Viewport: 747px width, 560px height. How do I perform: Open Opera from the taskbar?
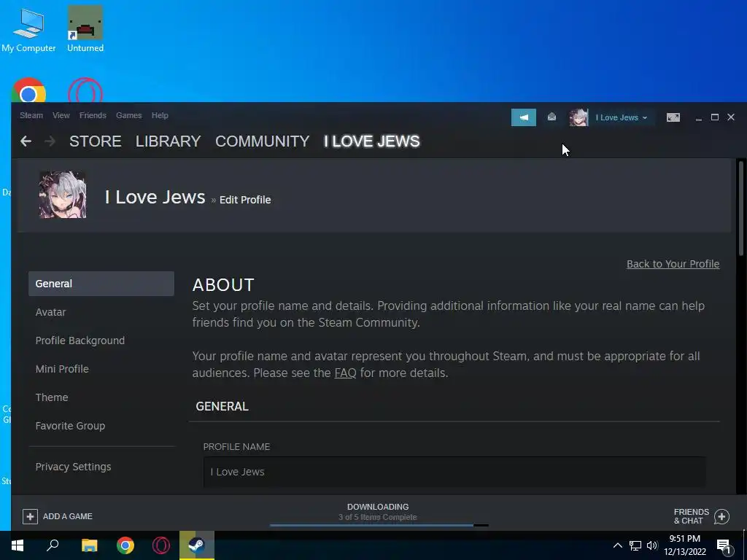tap(161, 545)
